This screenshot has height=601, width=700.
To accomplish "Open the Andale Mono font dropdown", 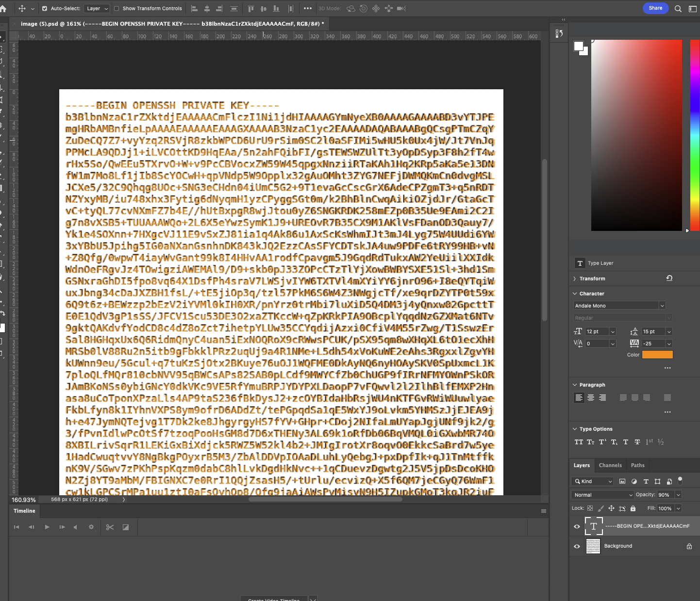I will [x=619, y=306].
